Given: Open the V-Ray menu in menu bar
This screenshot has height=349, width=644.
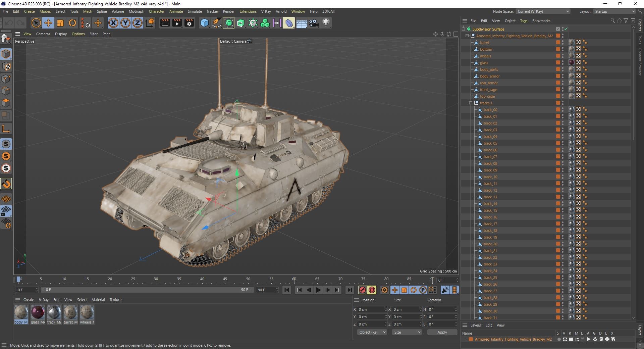Looking at the screenshot, I should pos(266,11).
